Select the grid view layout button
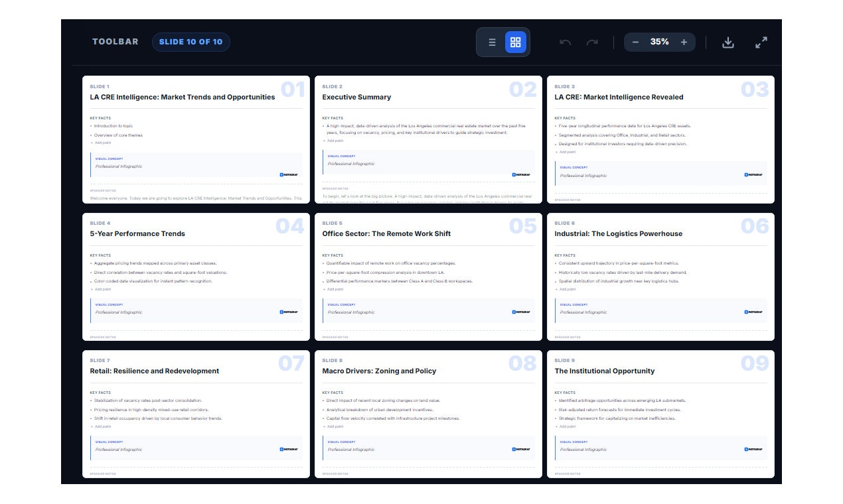The width and height of the screenshot is (843, 504). point(516,42)
